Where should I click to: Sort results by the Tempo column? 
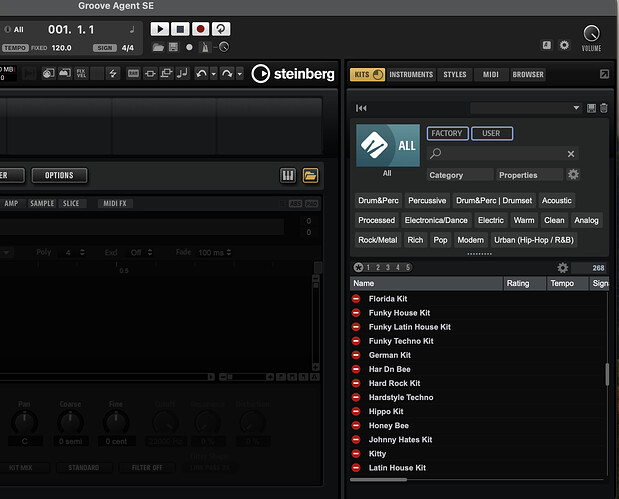point(567,283)
